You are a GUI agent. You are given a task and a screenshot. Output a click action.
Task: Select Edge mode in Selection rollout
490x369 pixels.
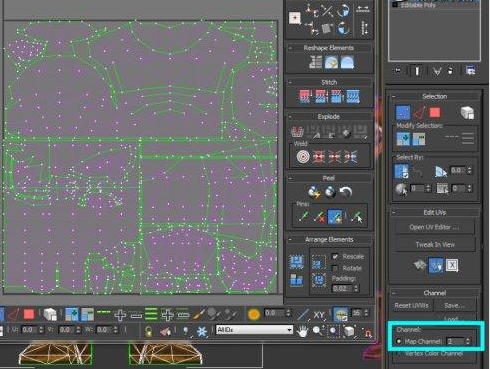419,113
